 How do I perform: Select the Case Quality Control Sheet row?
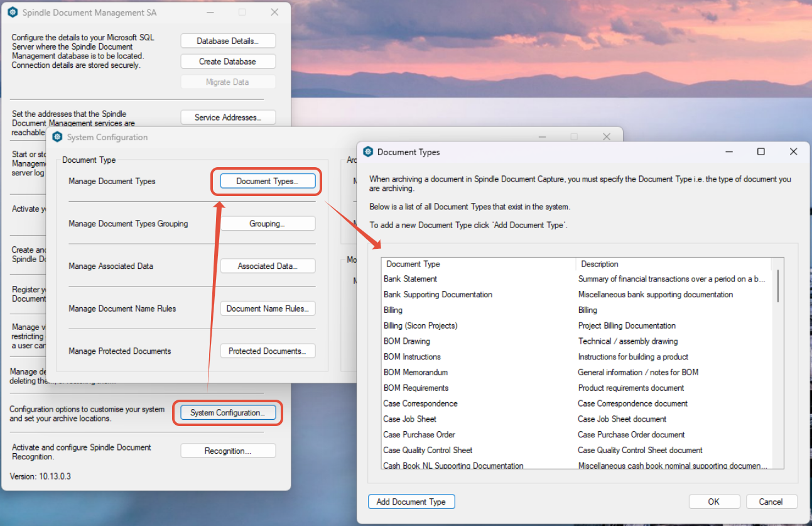(x=577, y=450)
